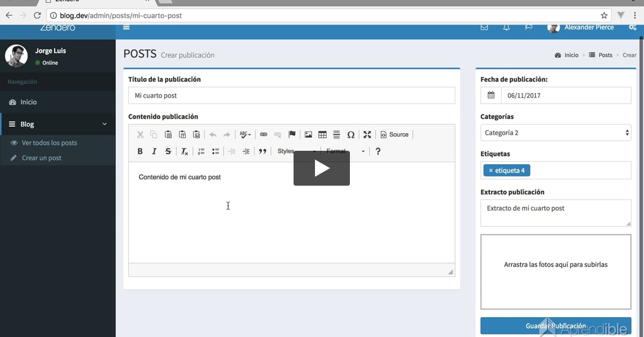Screen dimensions: 644x337
Task: Click the Undo arrow in editor
Action: click(213, 135)
